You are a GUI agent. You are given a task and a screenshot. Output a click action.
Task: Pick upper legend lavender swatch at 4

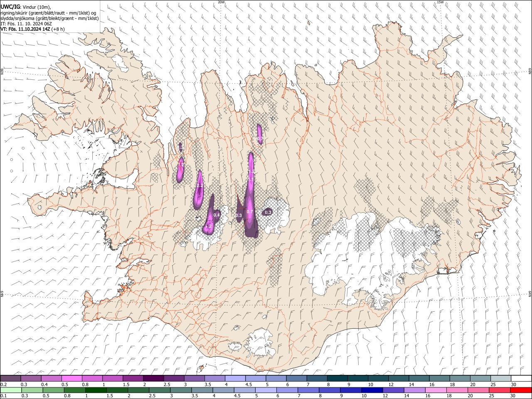click(234, 378)
